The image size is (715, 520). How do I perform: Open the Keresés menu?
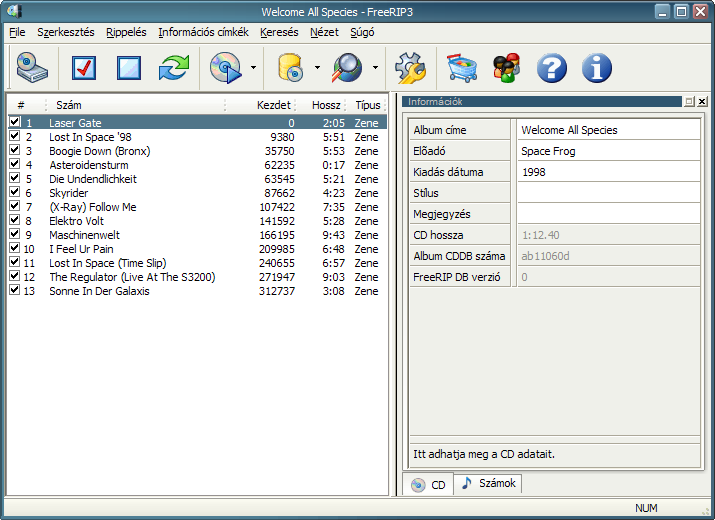pyautogui.click(x=279, y=32)
